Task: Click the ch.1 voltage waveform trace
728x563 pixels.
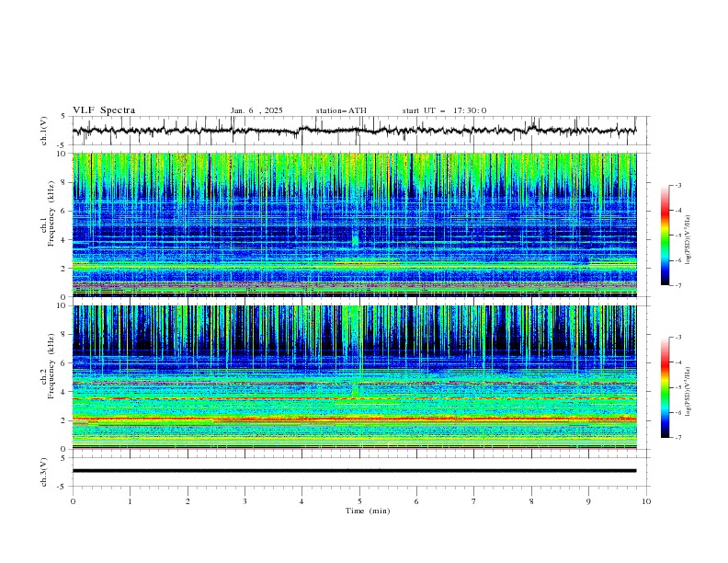Action: [354, 131]
